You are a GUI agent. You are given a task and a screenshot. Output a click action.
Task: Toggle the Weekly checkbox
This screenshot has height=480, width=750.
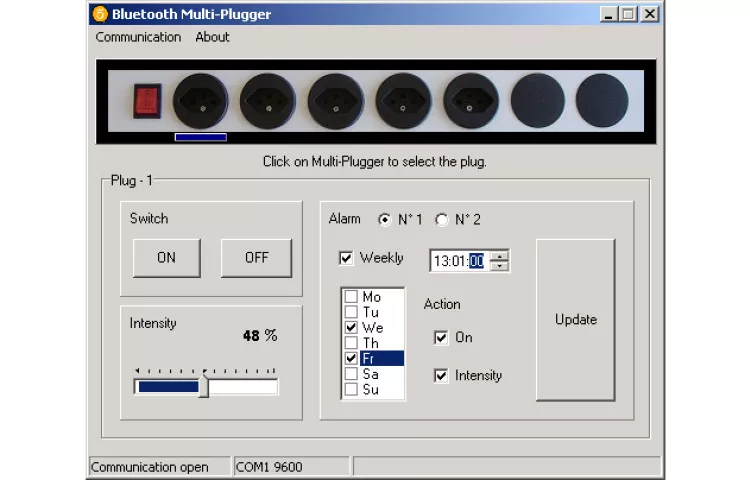click(347, 258)
